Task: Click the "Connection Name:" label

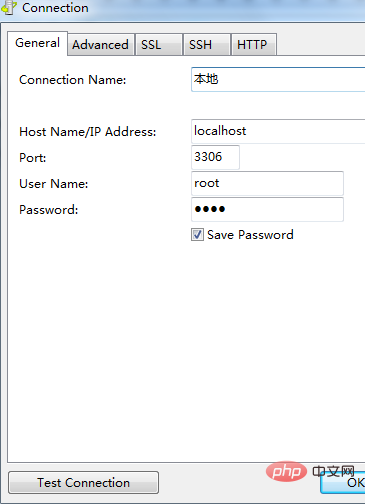Action: [73, 80]
